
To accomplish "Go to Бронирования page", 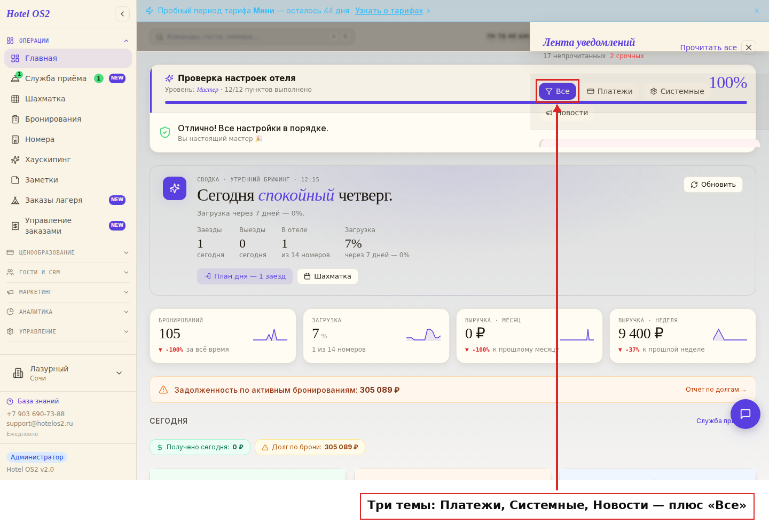I will click(68, 119).
